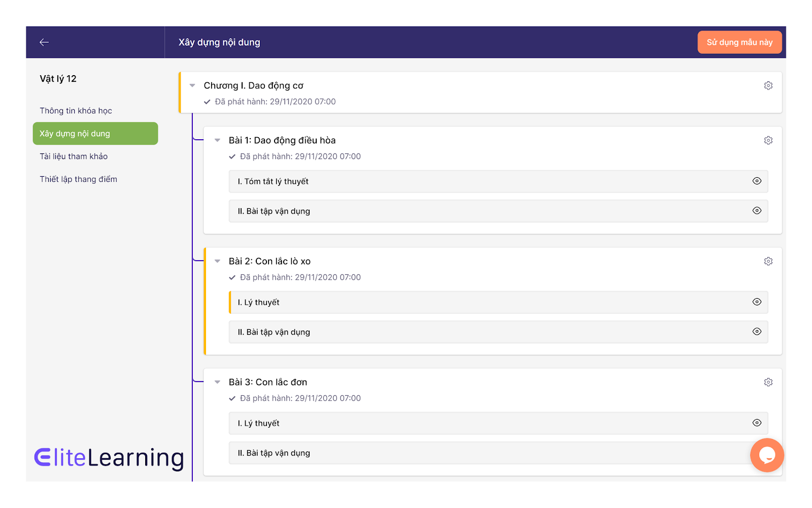This screenshot has height=508, width=812.
Task: Toggle eye icon on I. Tóm tắt lý thuyết
Action: [757, 181]
